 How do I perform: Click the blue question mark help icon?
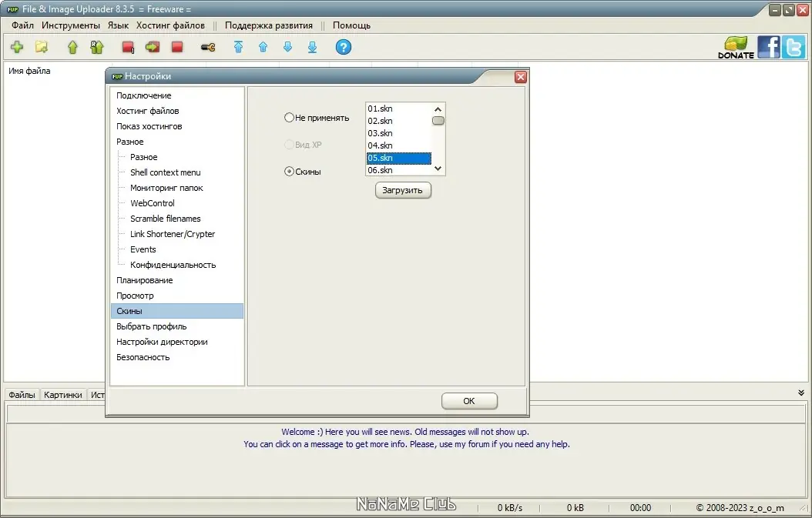tap(344, 47)
